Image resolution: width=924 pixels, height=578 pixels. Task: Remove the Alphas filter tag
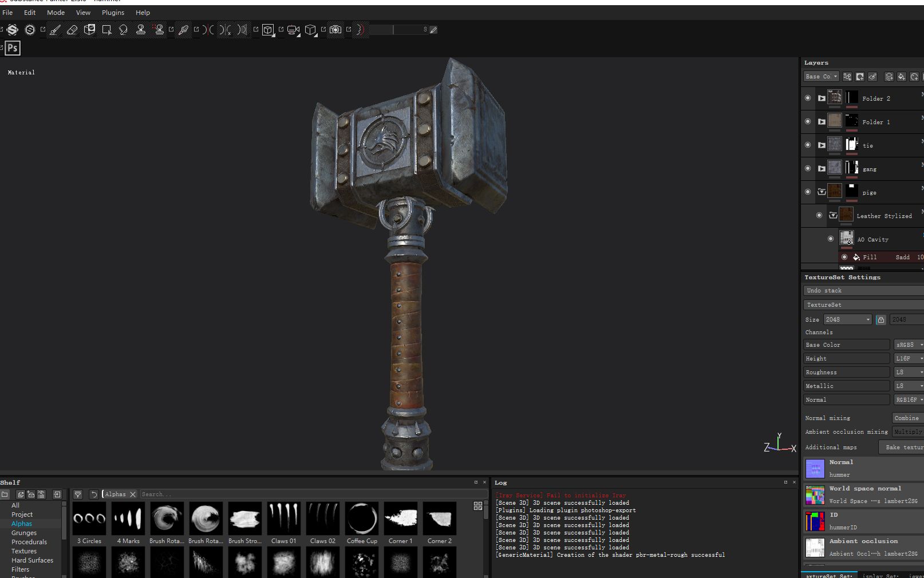coord(133,494)
